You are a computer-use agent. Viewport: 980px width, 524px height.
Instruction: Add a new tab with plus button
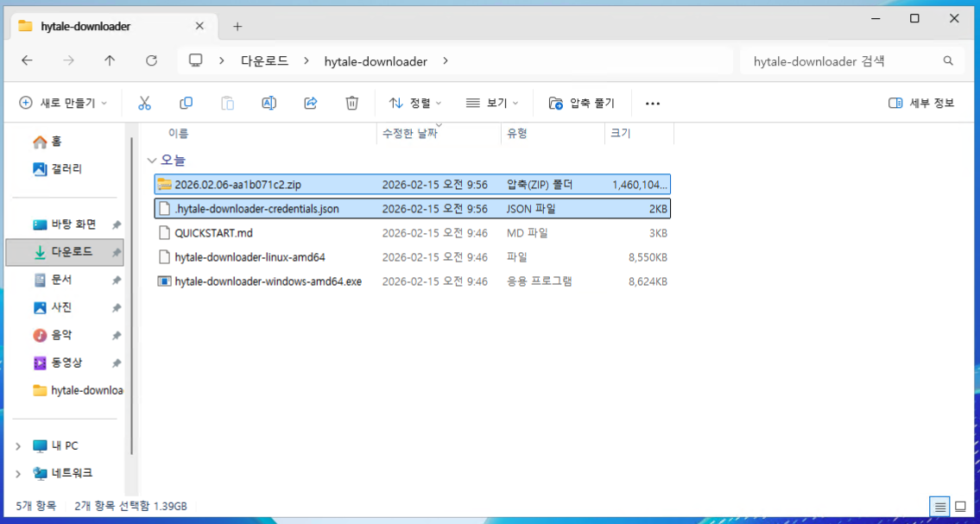point(237,26)
